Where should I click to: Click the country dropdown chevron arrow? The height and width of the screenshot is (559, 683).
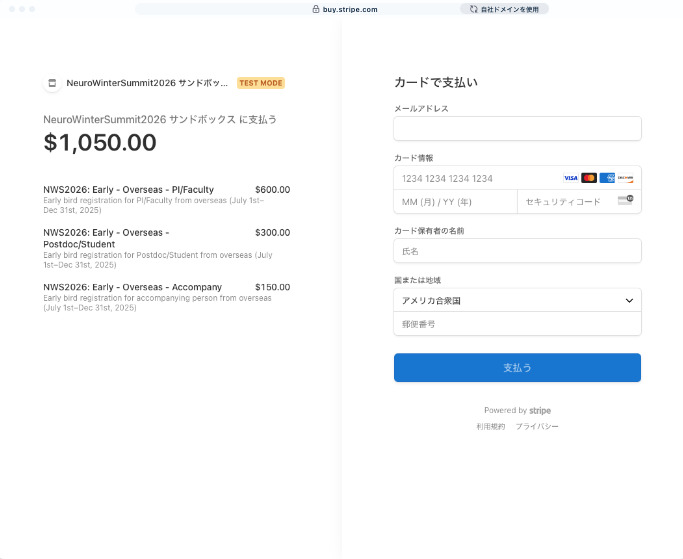coord(629,300)
